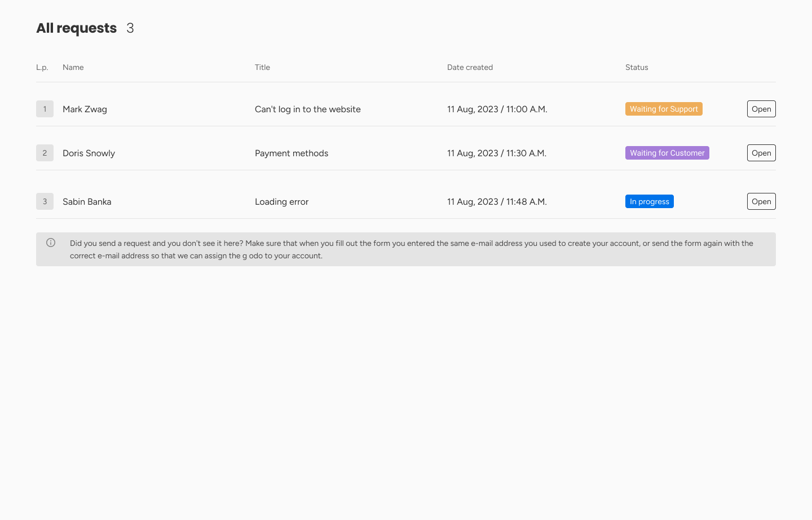Select the name Doris Snowly

click(89, 153)
